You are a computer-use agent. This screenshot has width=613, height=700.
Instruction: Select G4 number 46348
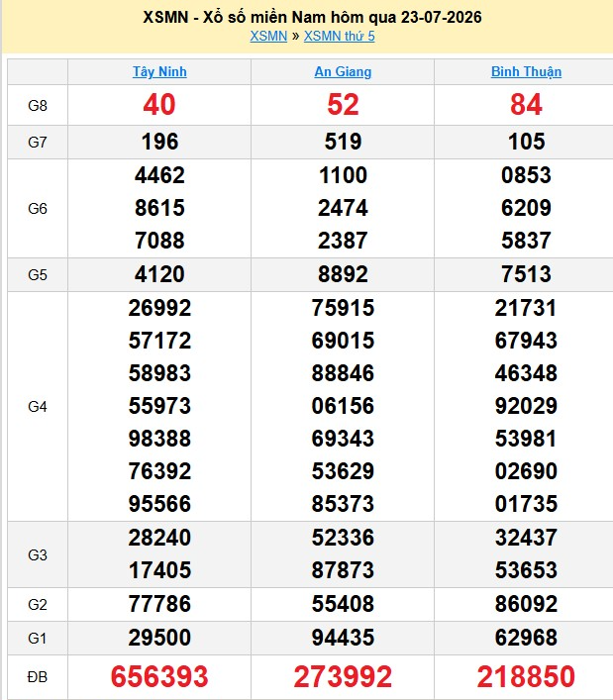coord(527,373)
